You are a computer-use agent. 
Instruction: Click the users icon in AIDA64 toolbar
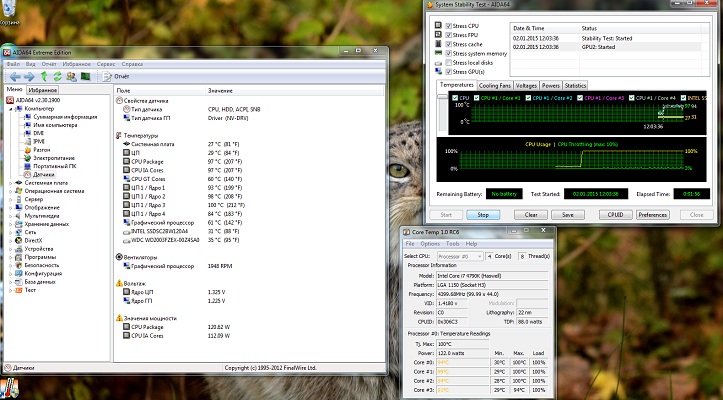(x=71, y=76)
